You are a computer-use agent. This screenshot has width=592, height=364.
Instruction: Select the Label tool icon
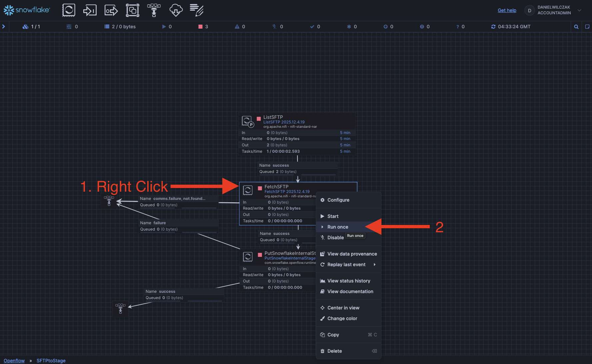197,10
